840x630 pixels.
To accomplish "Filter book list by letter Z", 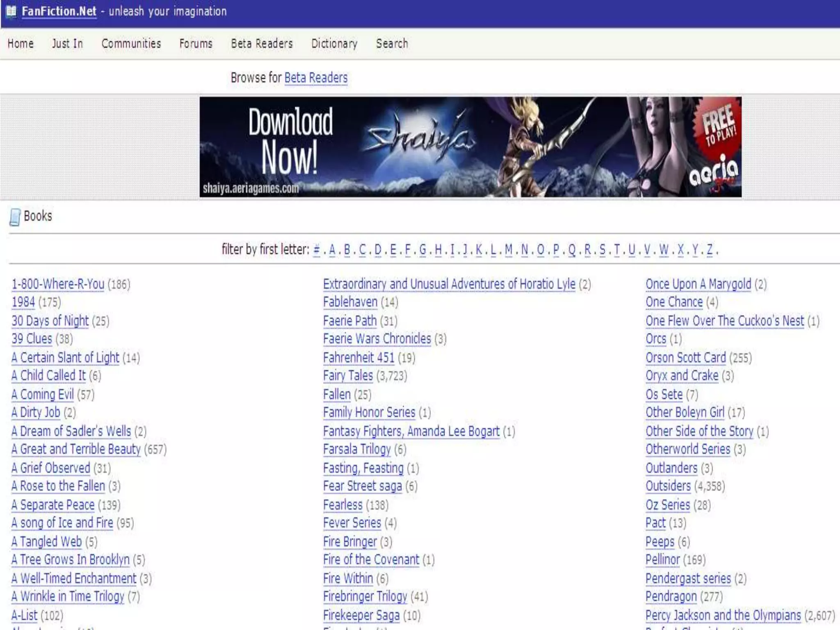I will pyautogui.click(x=710, y=249).
